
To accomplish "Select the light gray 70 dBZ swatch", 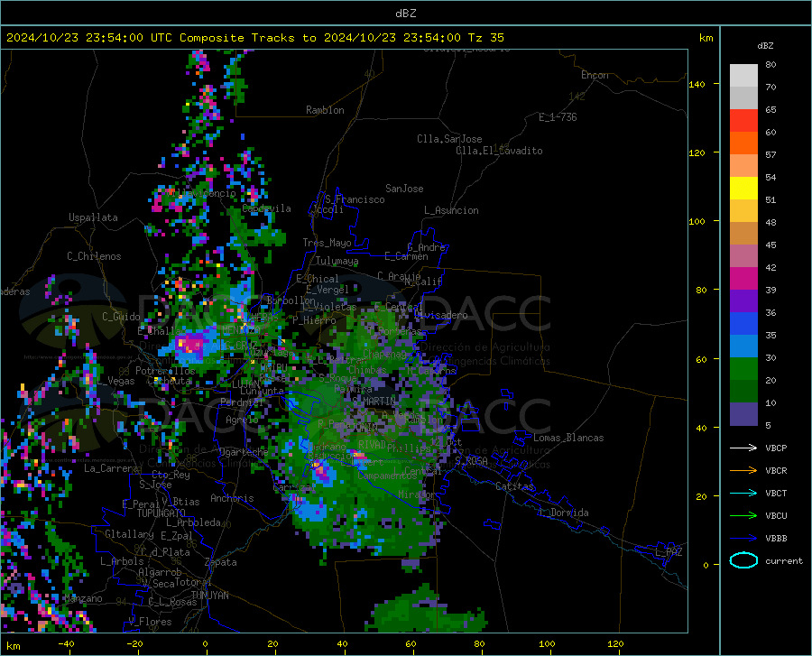I will [743, 76].
